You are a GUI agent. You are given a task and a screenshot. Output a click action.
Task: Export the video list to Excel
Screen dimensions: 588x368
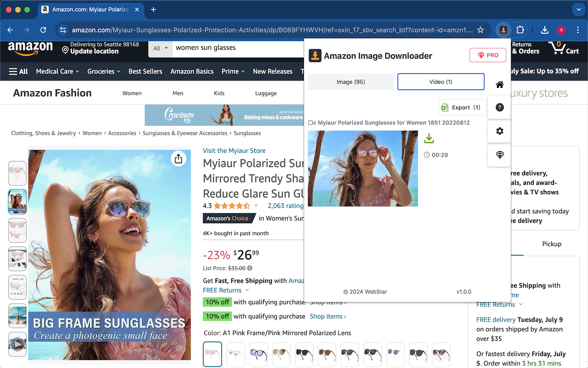tap(462, 107)
